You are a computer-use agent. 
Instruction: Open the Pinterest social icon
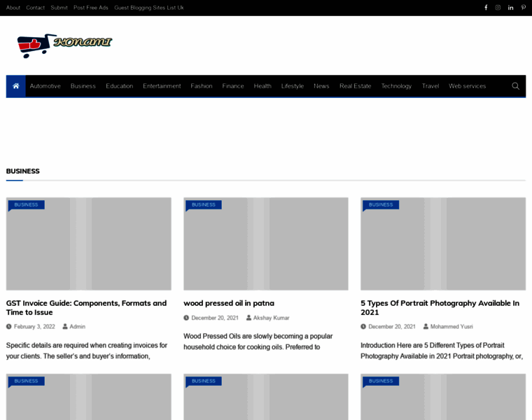pos(523,8)
